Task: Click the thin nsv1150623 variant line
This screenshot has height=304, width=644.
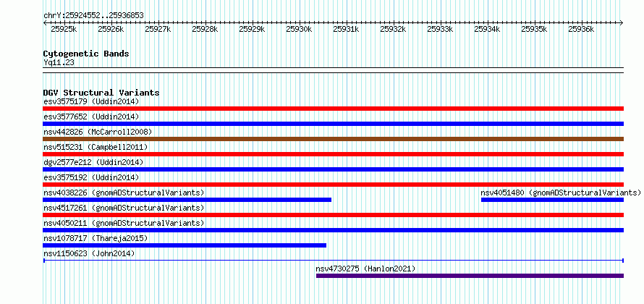Action: [333, 261]
